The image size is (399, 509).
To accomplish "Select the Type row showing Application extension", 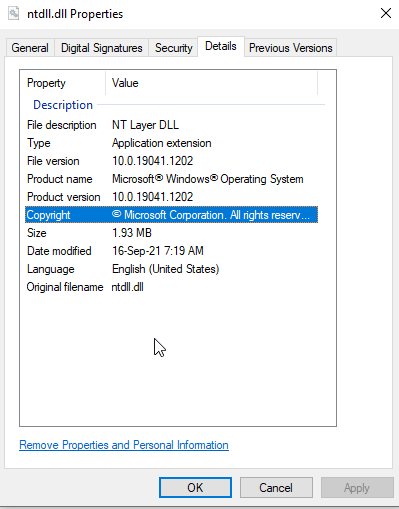I will (172, 143).
